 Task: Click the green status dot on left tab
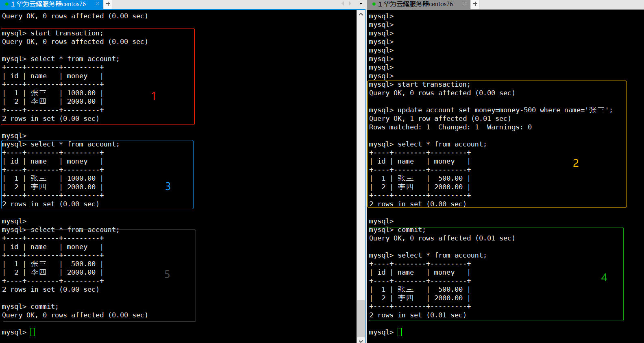pos(7,4)
